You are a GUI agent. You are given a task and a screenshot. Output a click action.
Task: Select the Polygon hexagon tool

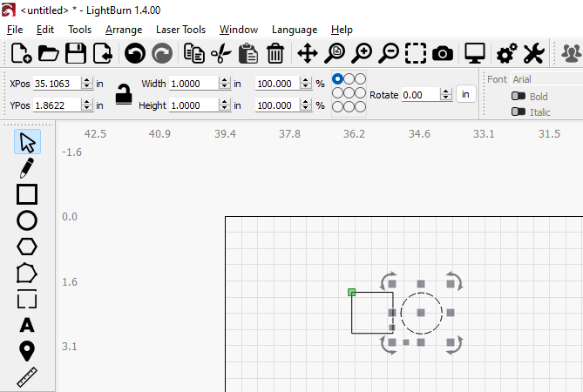27,247
